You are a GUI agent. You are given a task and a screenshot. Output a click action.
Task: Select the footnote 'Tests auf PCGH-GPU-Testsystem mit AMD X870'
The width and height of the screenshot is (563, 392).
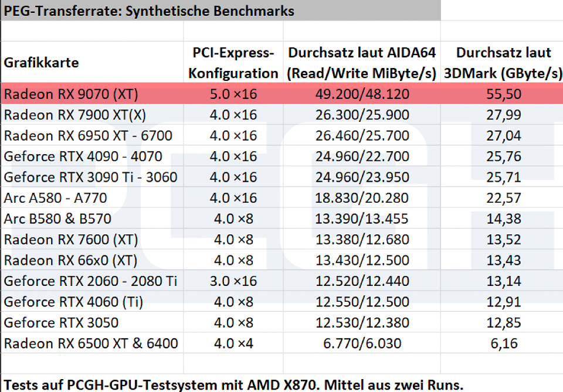point(160,385)
